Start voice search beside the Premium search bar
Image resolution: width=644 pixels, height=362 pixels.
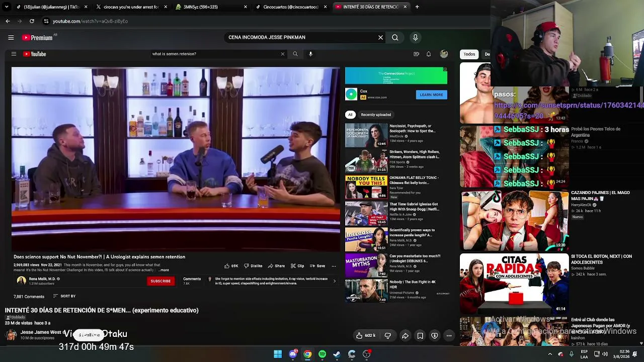pyautogui.click(x=415, y=37)
